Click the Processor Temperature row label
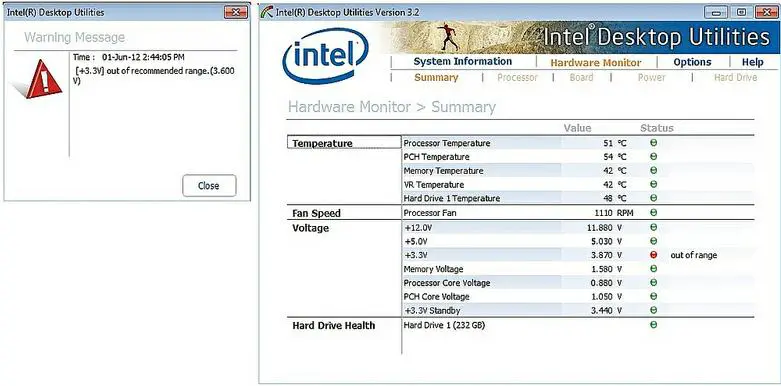Screen dimensions: 781x386 pyautogui.click(x=447, y=143)
